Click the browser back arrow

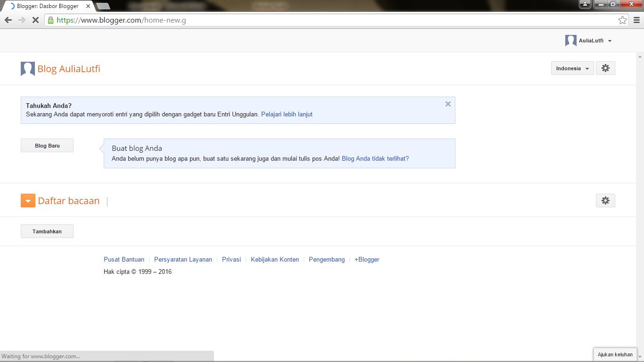[x=8, y=20]
